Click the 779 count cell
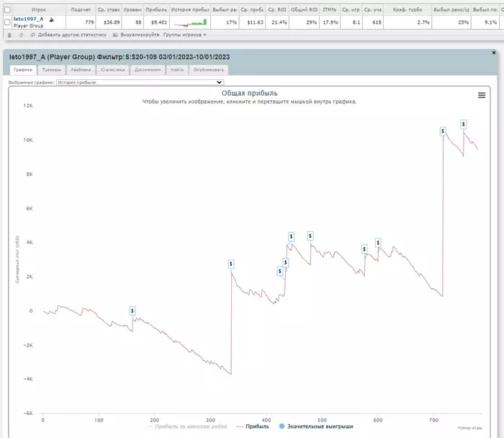The height and width of the screenshot is (438, 504). coord(81,22)
